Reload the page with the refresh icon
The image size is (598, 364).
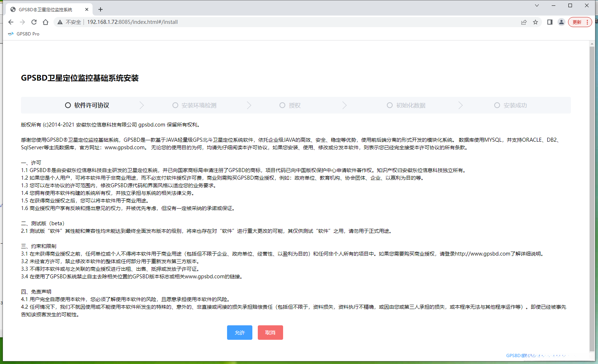click(34, 22)
